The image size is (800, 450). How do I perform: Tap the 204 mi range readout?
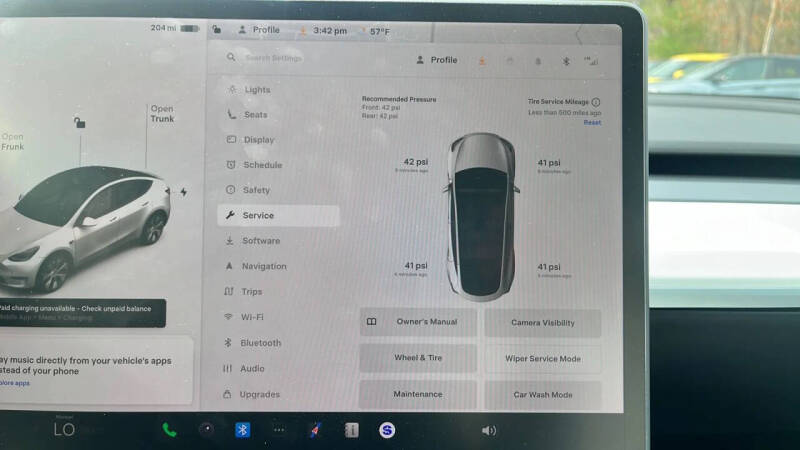(x=163, y=28)
